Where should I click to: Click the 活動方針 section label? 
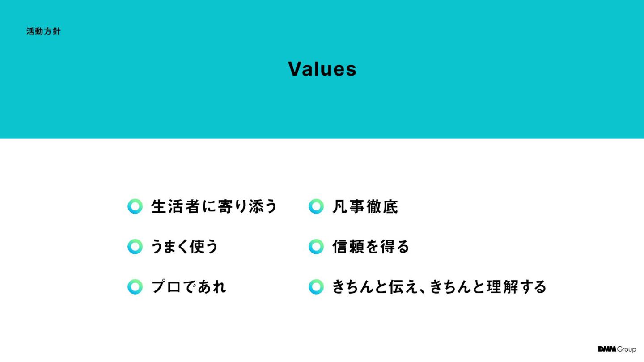point(43,31)
